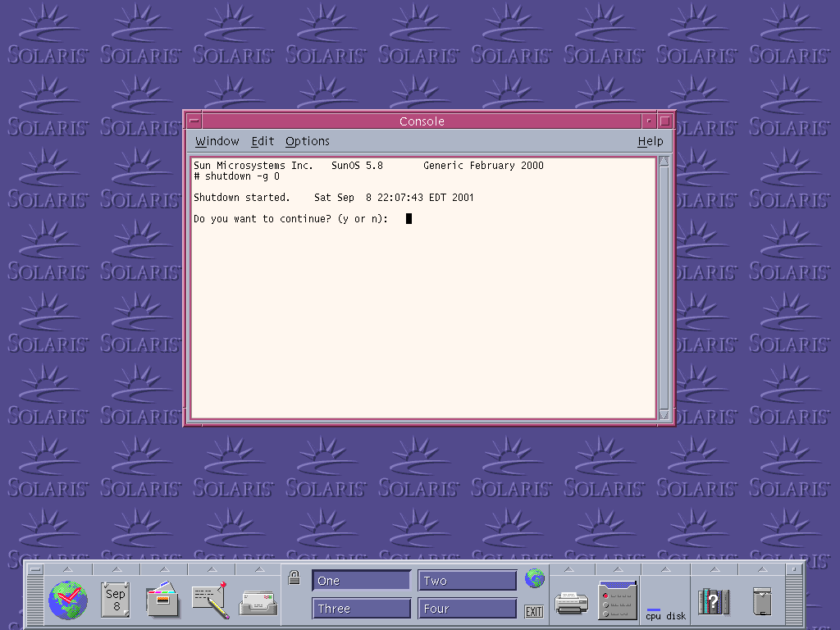Switch to workspace Four
This screenshot has height=630, width=840.
click(467, 609)
